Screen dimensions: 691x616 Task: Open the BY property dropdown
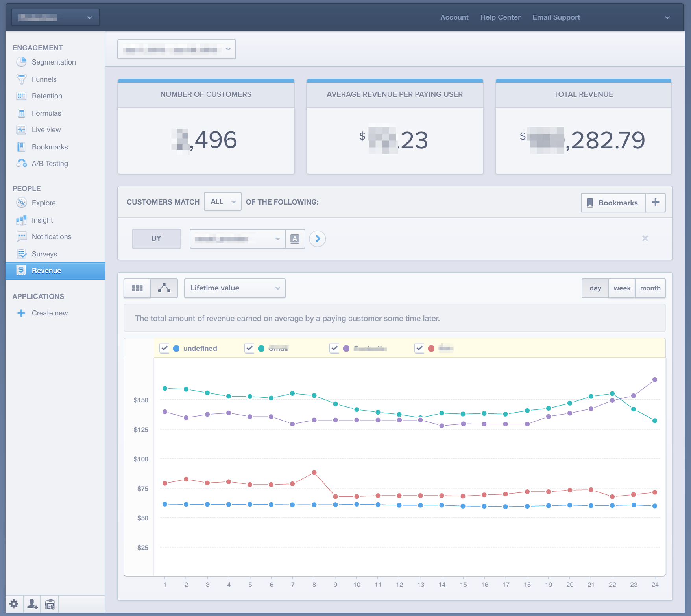pos(238,239)
